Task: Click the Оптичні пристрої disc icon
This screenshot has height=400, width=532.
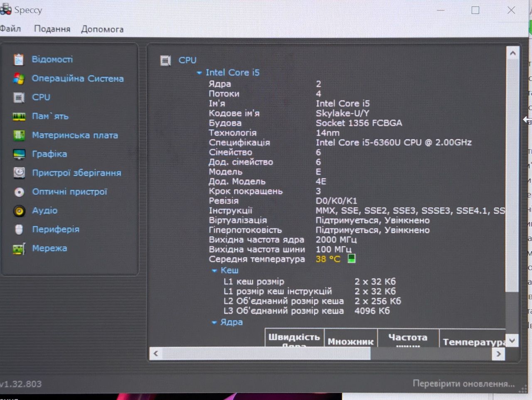Action: point(19,192)
